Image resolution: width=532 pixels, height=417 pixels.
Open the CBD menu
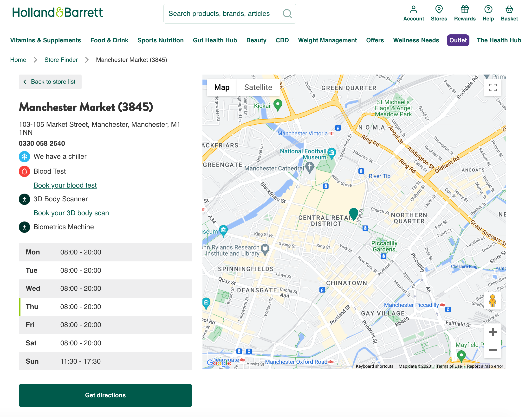(x=282, y=40)
